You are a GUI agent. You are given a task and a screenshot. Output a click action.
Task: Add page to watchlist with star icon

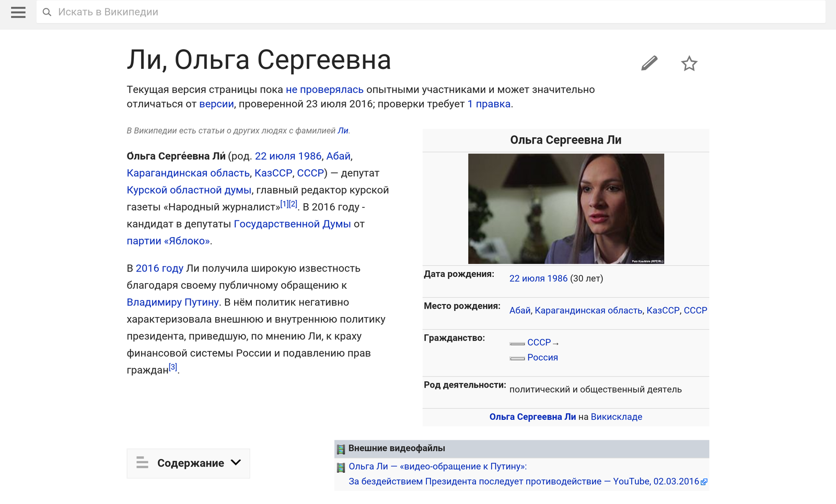pyautogui.click(x=689, y=64)
